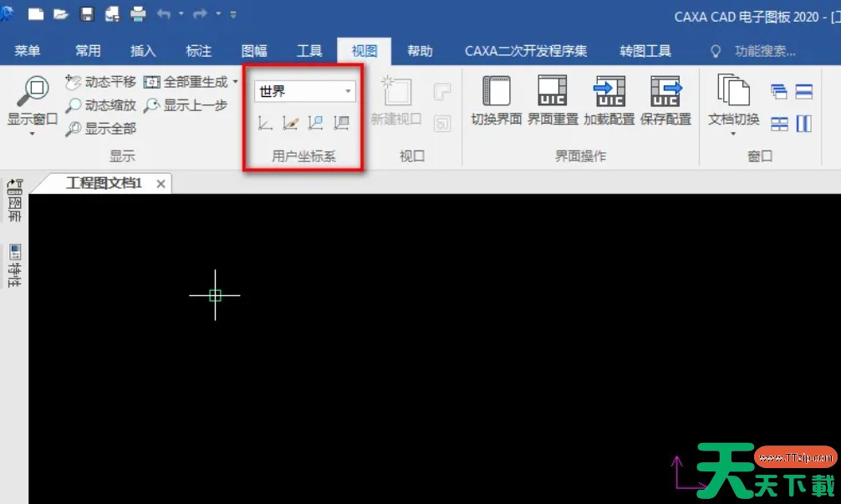Expand the 文档切换 dropdown arrow
Screen dimensions: 841x504
(733, 133)
